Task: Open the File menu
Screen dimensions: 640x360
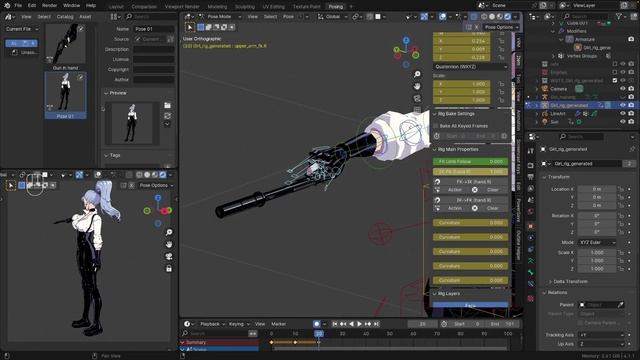Action: pyautogui.click(x=18, y=6)
